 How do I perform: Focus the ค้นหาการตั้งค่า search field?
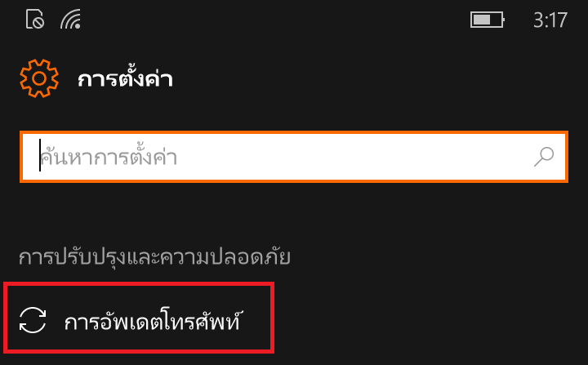coord(294,157)
